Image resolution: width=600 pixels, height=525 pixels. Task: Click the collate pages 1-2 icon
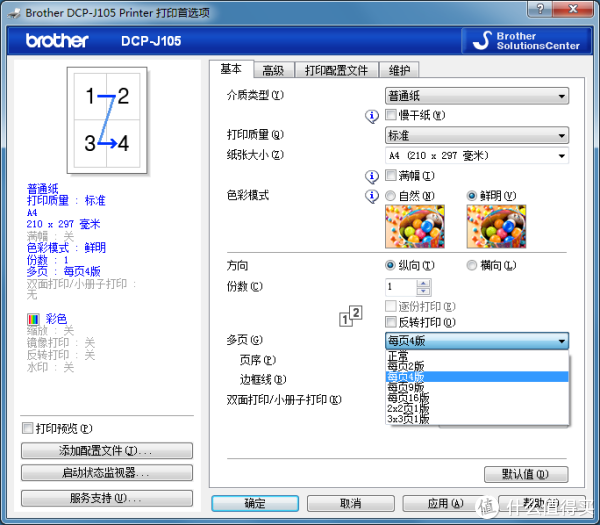coord(351,316)
